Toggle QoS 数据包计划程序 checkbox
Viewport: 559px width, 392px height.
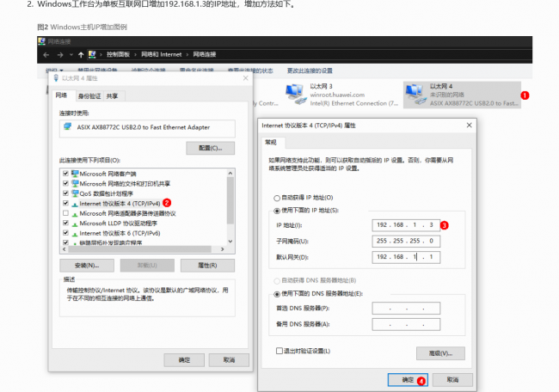(x=65, y=193)
